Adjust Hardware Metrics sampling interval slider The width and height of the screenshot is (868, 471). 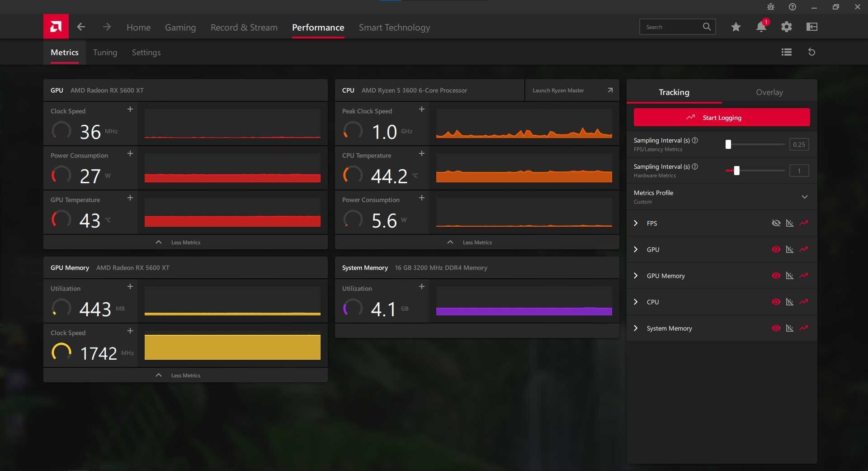click(737, 171)
